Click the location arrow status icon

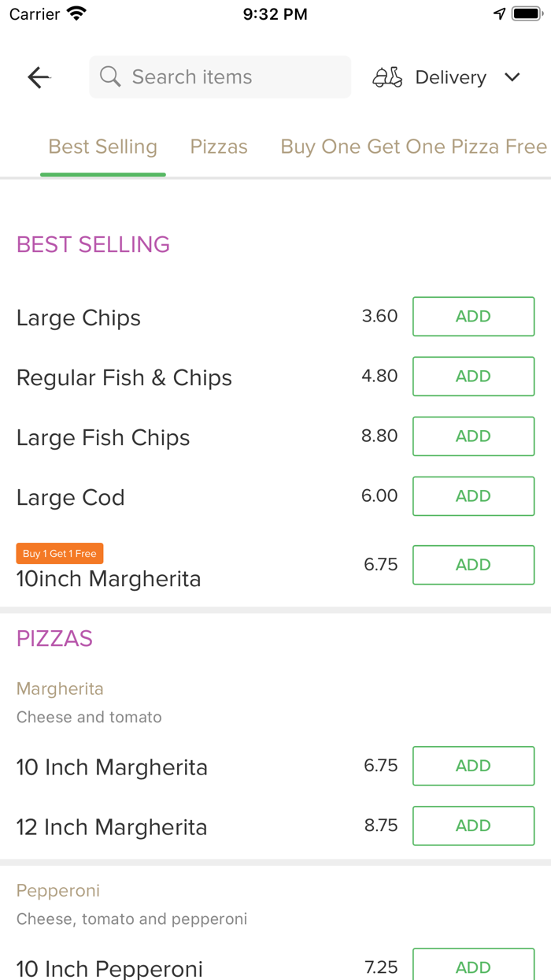click(501, 13)
